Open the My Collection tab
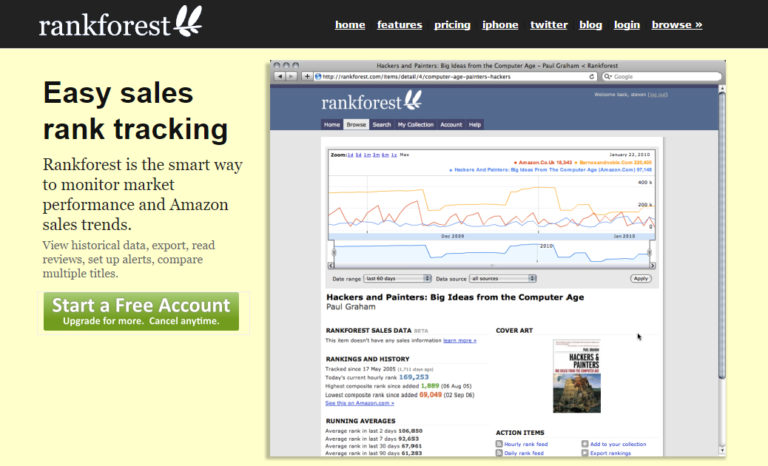Screen dimensions: 768x466 415,124
